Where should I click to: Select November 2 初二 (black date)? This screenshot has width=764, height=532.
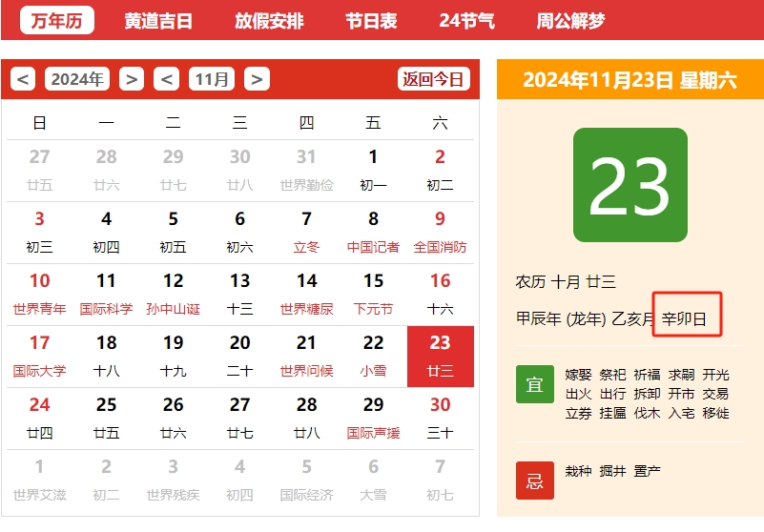pos(440,171)
